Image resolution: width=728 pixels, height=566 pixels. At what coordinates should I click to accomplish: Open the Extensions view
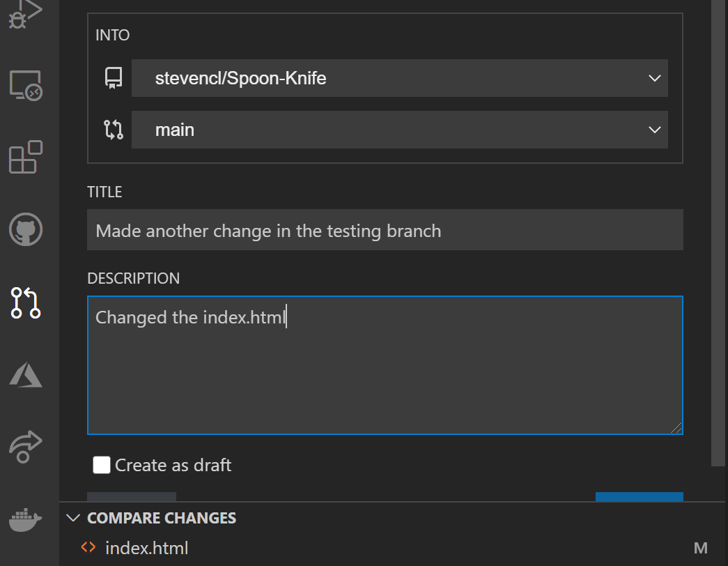coord(26,157)
